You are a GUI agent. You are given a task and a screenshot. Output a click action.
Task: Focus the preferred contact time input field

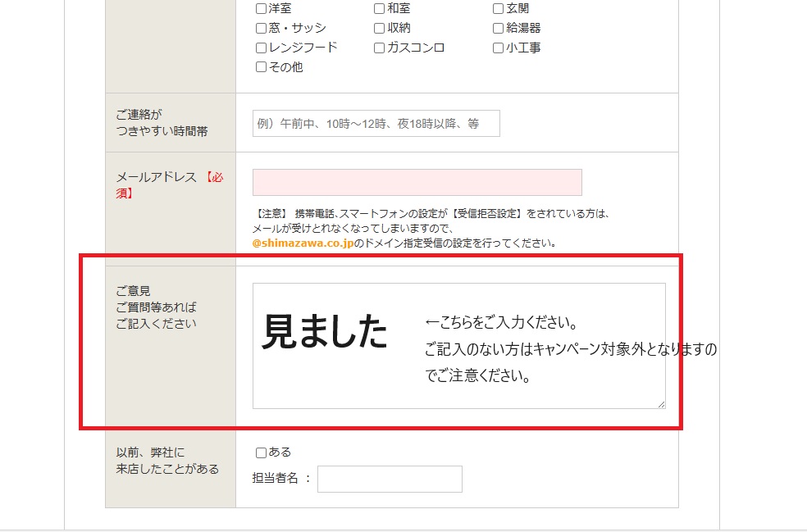[376, 124]
